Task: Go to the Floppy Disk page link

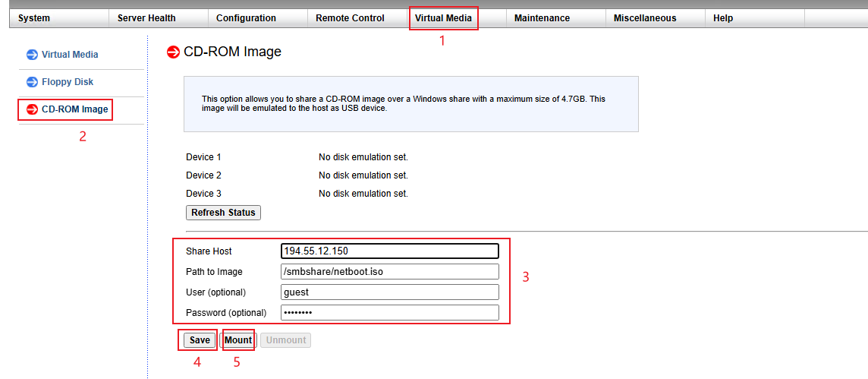Action: point(68,82)
